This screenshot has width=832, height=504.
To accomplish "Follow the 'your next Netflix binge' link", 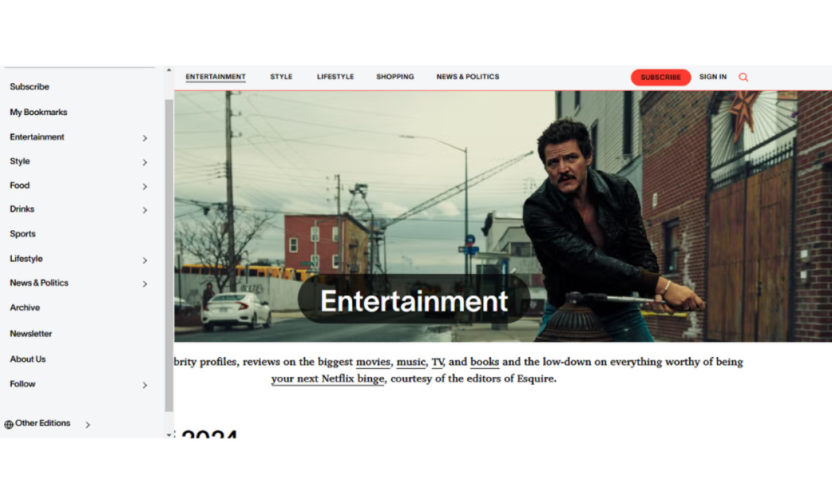I will tap(327, 379).
